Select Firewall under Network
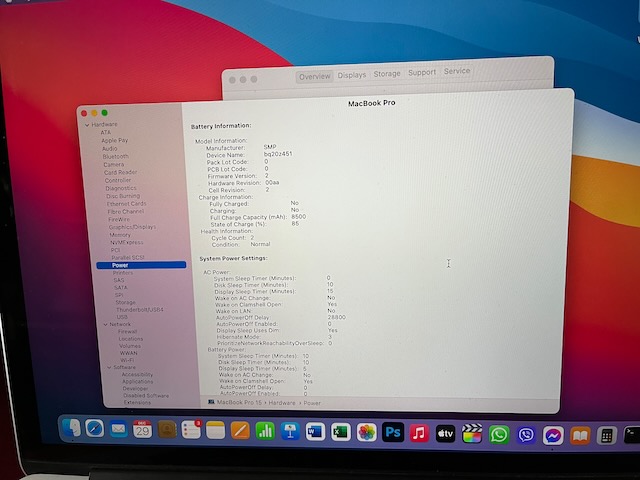640x480 pixels. click(127, 331)
